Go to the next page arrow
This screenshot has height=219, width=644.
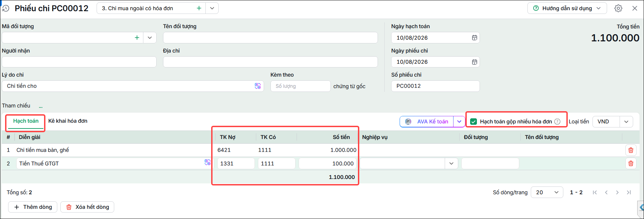(x=617, y=192)
